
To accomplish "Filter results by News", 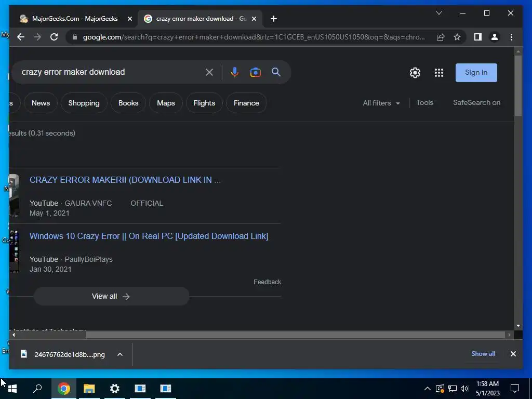I will (41, 103).
